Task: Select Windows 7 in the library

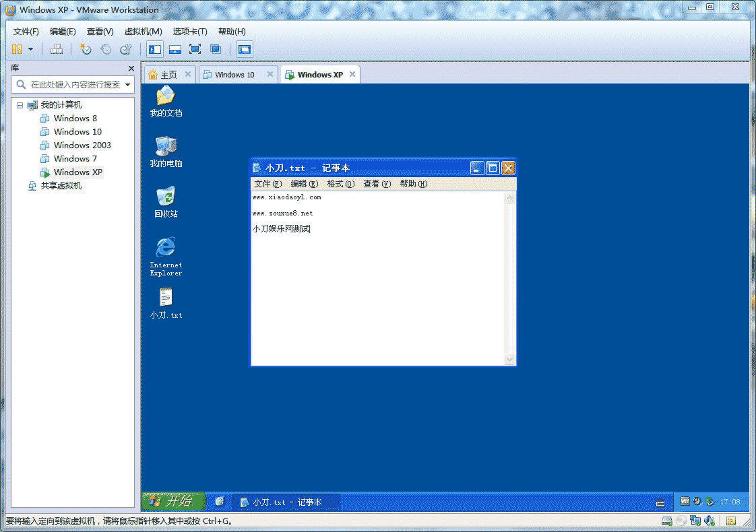Action: 75,159
